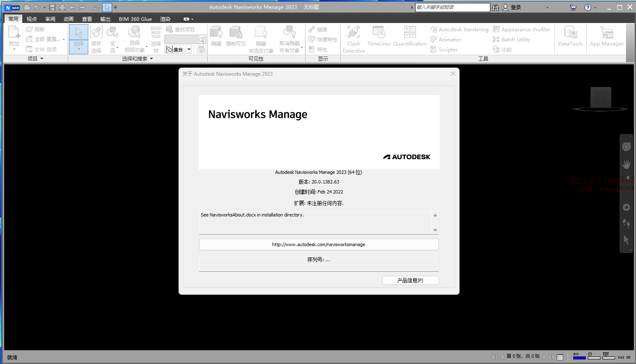Click the Save icon in quick access toolbar
636x364 pixels.
(x=52, y=8)
